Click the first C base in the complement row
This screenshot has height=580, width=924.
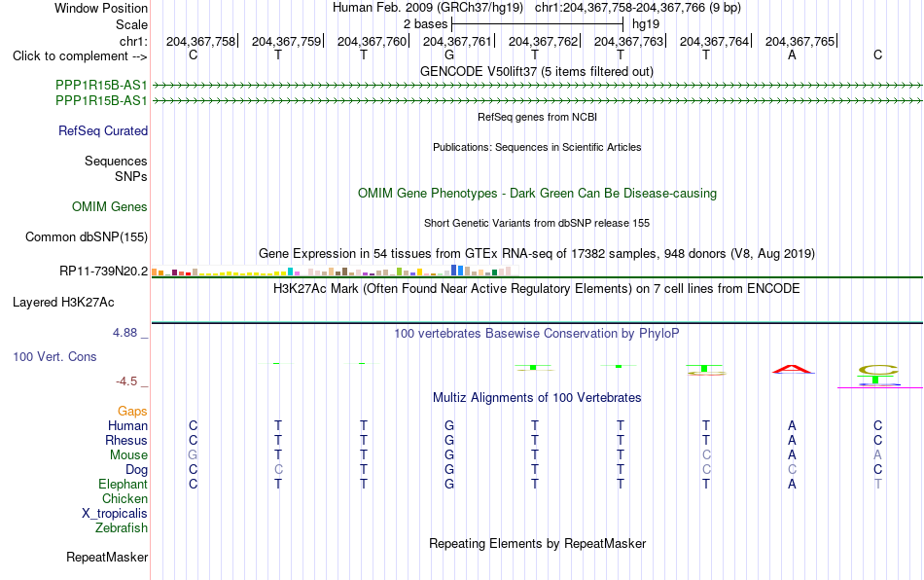(193, 55)
